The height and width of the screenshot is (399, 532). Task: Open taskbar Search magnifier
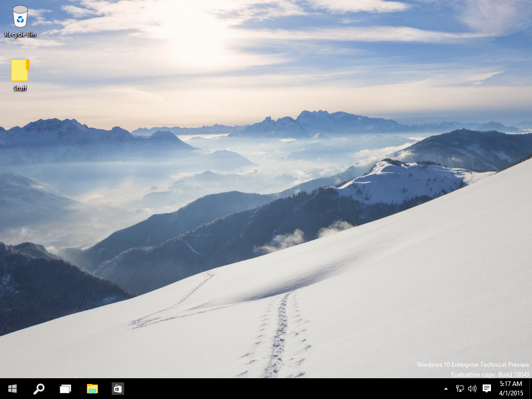38,389
